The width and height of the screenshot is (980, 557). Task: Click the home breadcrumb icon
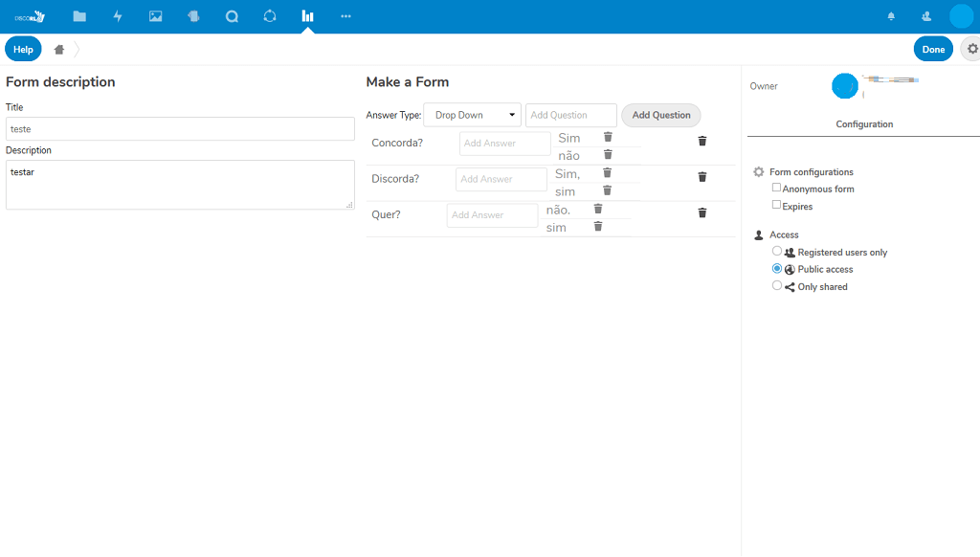[59, 50]
